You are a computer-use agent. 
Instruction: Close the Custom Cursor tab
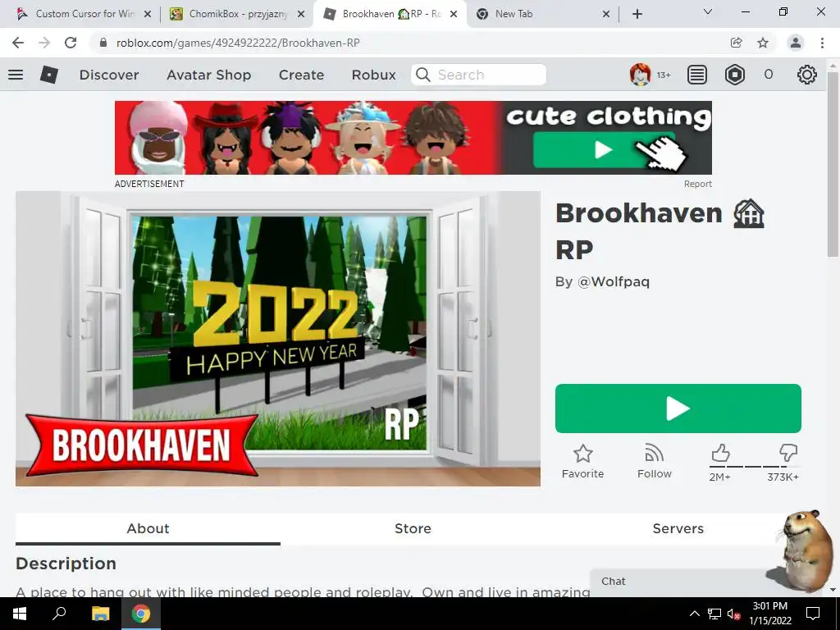pos(148,14)
